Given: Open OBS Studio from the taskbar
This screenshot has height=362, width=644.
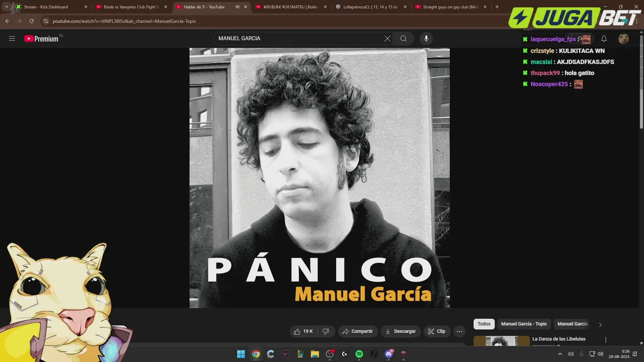Looking at the screenshot, I should [330, 354].
